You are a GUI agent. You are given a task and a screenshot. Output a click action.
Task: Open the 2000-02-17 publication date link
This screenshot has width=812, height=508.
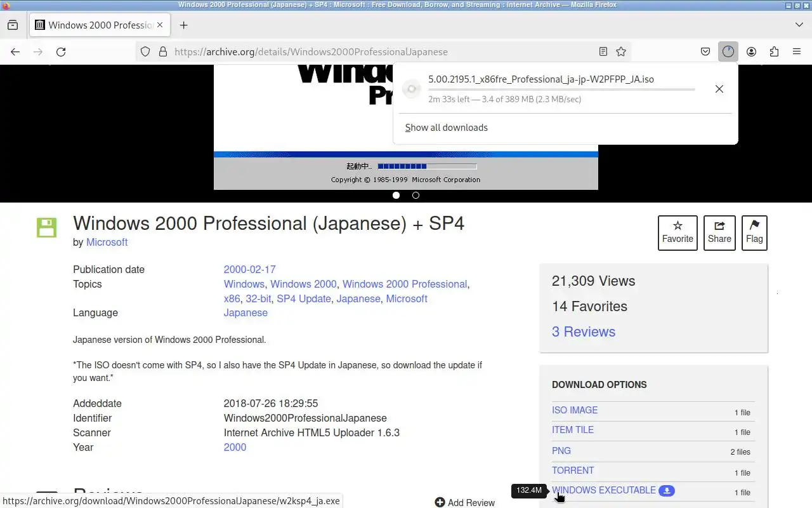coord(249,269)
